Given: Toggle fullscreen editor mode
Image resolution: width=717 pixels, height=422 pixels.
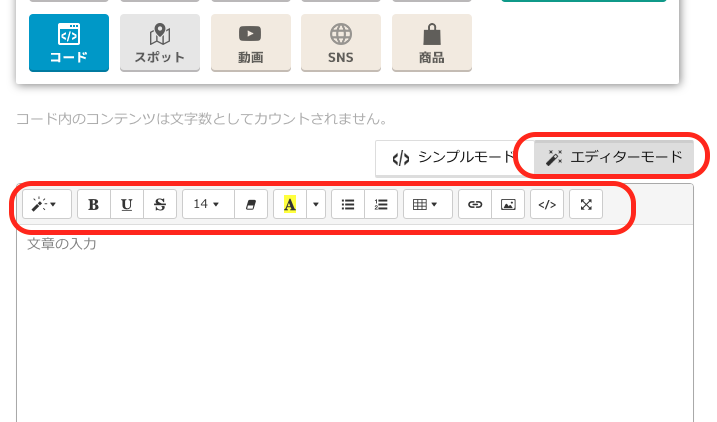Looking at the screenshot, I should click(586, 204).
